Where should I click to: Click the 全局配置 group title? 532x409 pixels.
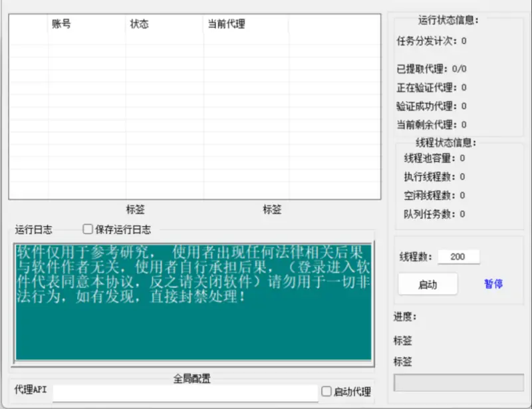point(192,378)
